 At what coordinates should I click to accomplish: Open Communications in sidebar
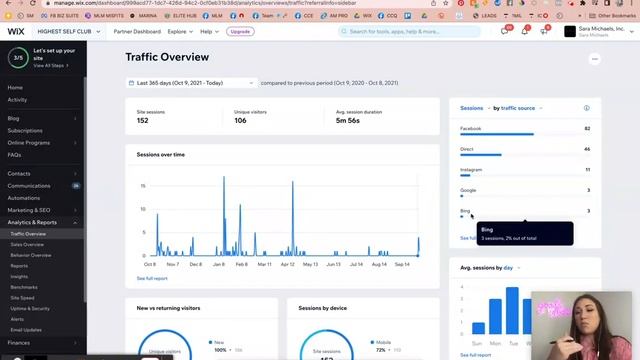pyautogui.click(x=29, y=186)
